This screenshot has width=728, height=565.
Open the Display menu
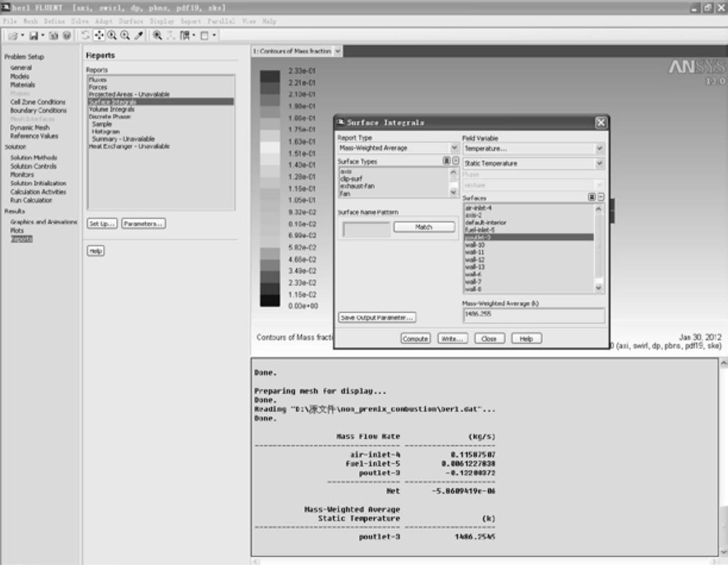click(x=162, y=21)
